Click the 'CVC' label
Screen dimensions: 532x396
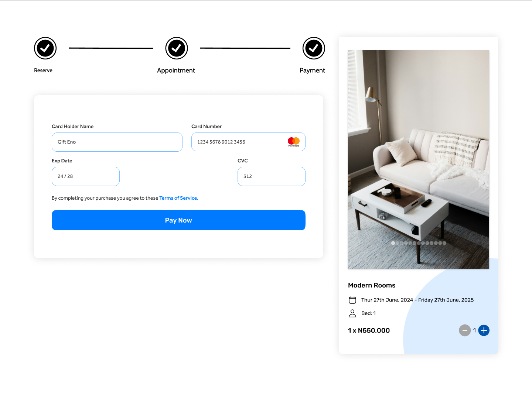tap(243, 161)
